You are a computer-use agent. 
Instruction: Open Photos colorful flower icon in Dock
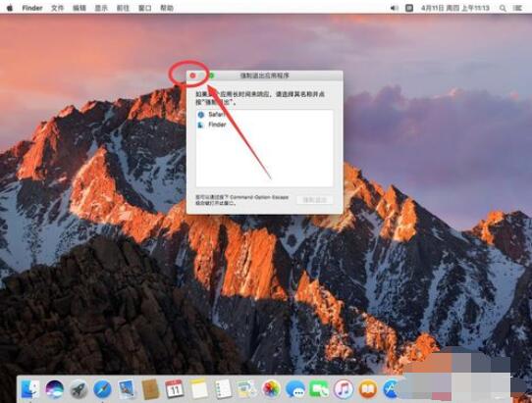[x=271, y=389]
